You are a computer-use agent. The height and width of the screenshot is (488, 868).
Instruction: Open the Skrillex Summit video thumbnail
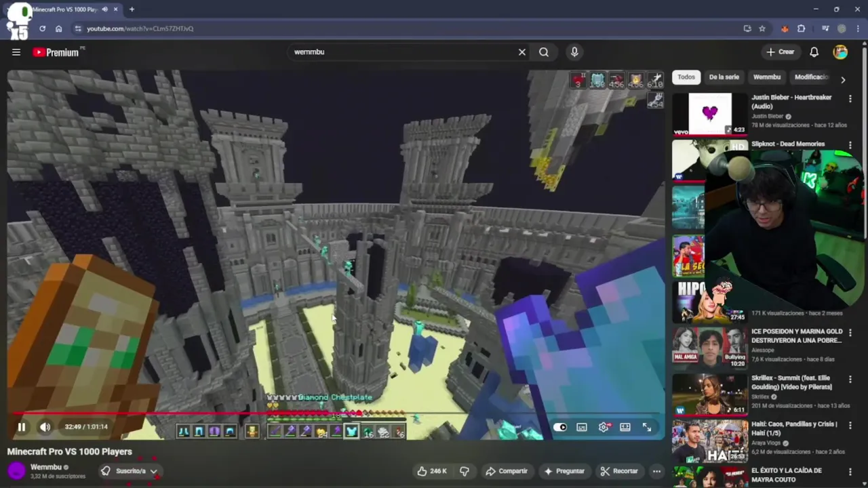point(709,394)
